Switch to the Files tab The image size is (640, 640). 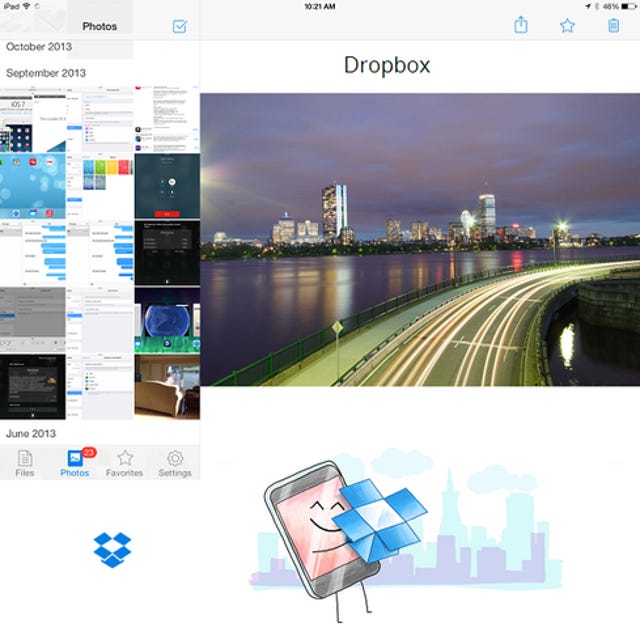click(24, 464)
